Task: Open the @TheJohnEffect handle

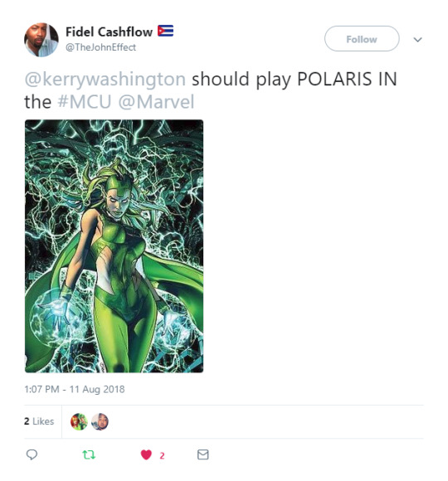Action: [x=100, y=47]
